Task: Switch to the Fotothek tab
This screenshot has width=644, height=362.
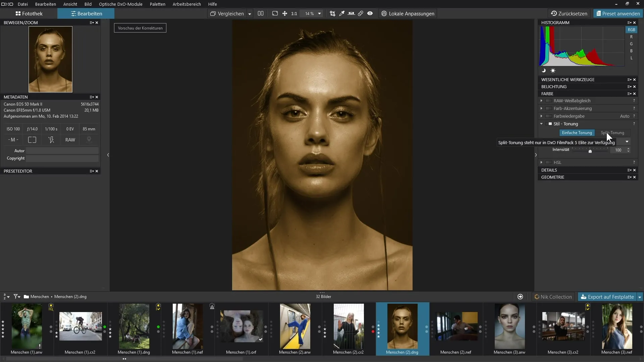Action: (x=29, y=13)
